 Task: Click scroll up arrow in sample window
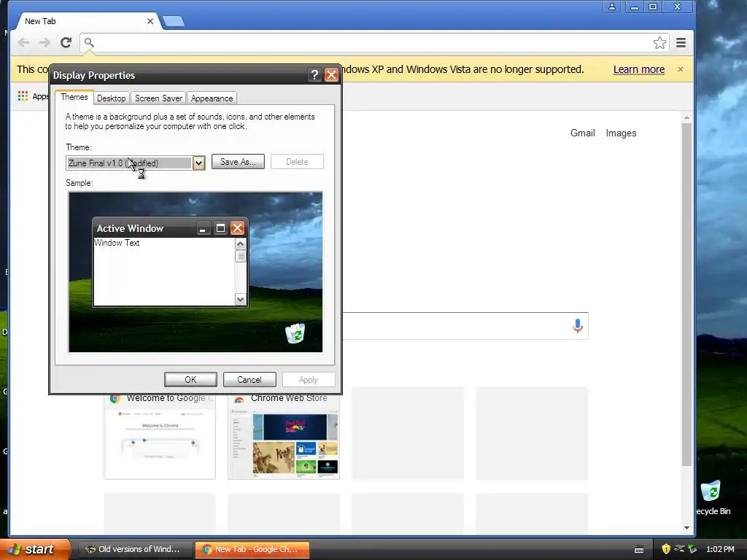(240, 244)
